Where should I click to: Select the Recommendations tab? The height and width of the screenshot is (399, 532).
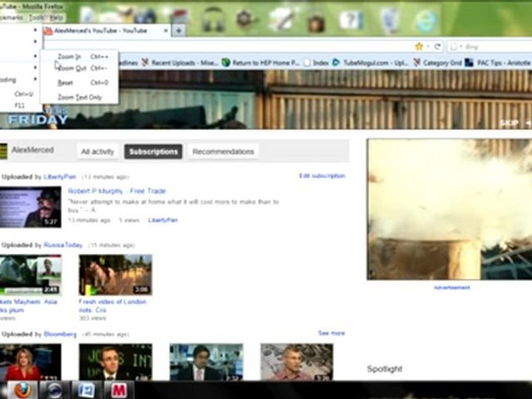(x=223, y=152)
